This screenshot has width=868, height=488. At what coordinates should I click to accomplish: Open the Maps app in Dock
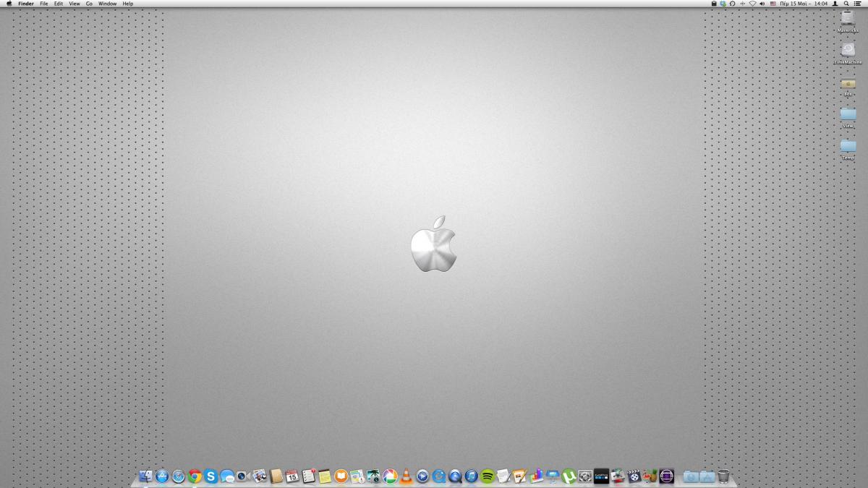point(357,476)
